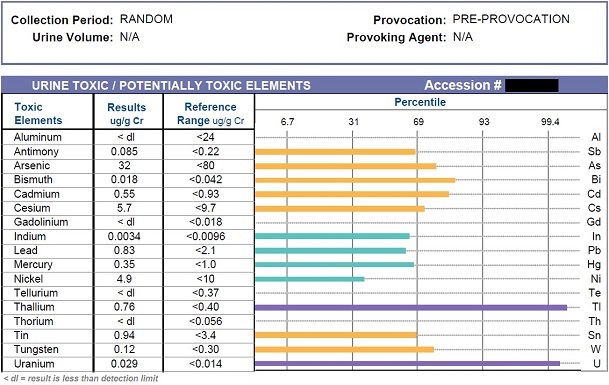Click the Uranium reference range <0.014
This screenshot has width=609, height=385.
click(206, 364)
